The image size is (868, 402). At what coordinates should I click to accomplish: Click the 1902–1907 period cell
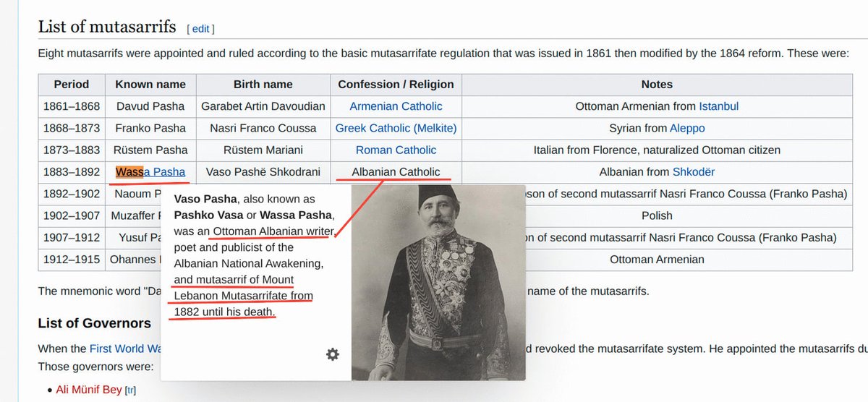pyautogui.click(x=72, y=215)
